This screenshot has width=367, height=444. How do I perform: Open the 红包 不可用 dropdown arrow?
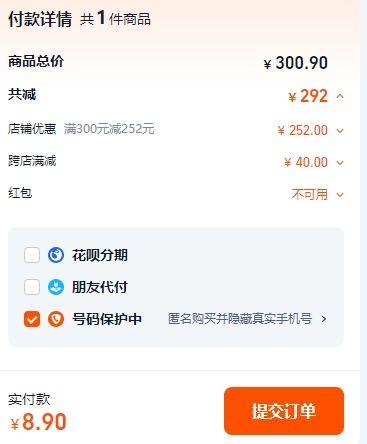tap(340, 195)
